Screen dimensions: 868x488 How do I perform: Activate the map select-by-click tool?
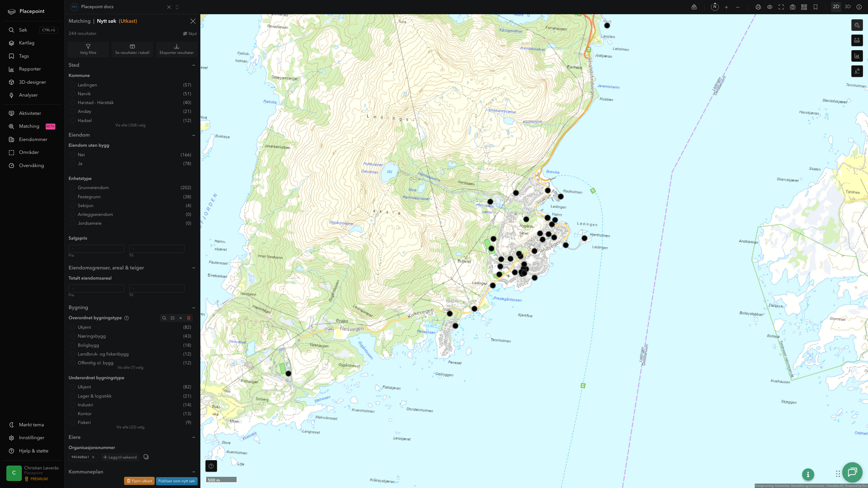[x=857, y=25]
